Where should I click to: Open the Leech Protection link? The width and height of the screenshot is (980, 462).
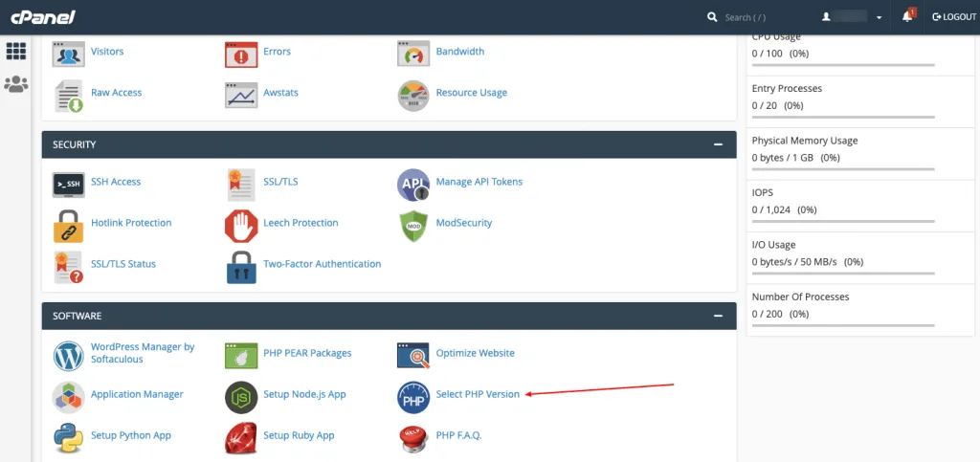[x=301, y=222]
